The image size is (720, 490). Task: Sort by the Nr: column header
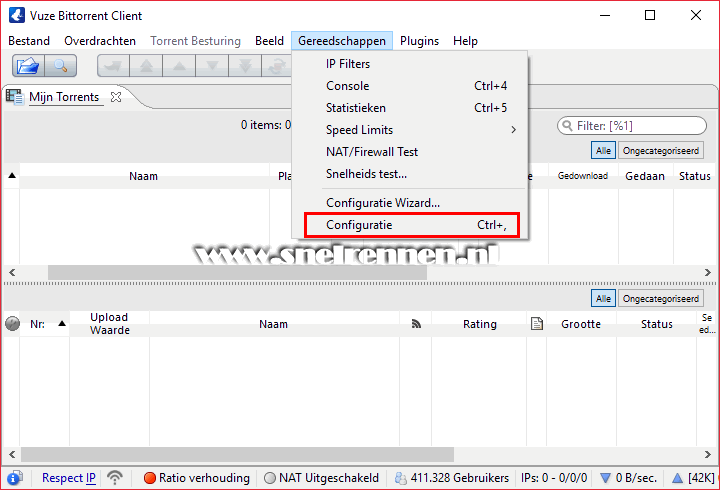click(45, 324)
